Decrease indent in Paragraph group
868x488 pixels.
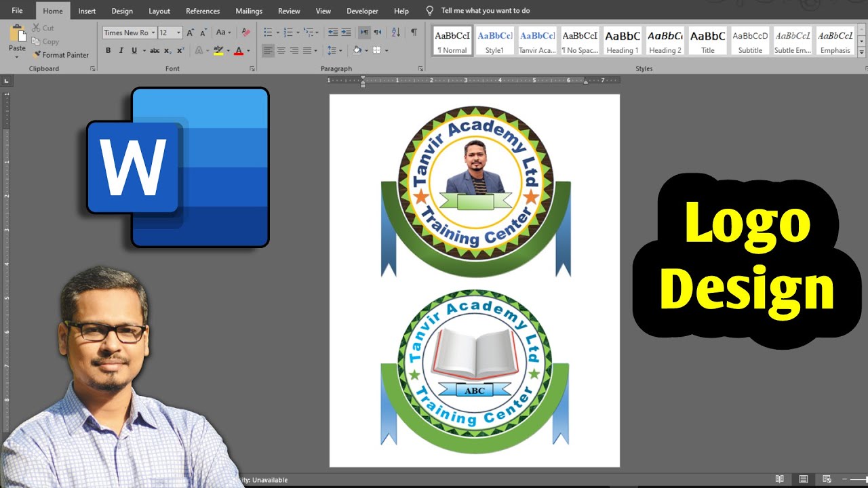click(333, 33)
